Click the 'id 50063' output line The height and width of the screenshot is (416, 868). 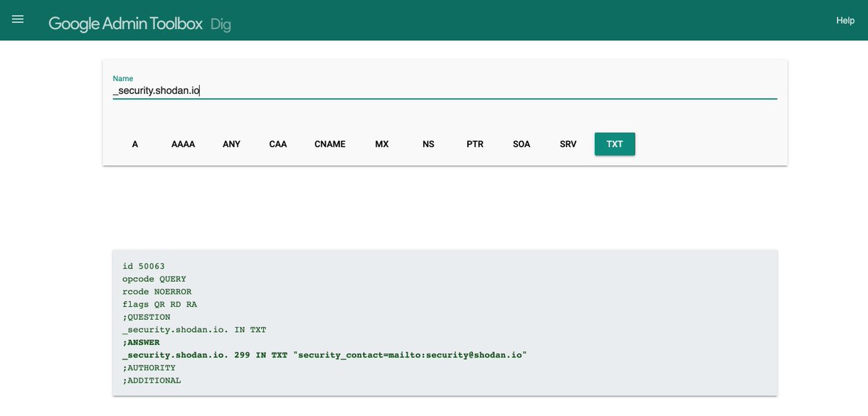click(x=144, y=266)
